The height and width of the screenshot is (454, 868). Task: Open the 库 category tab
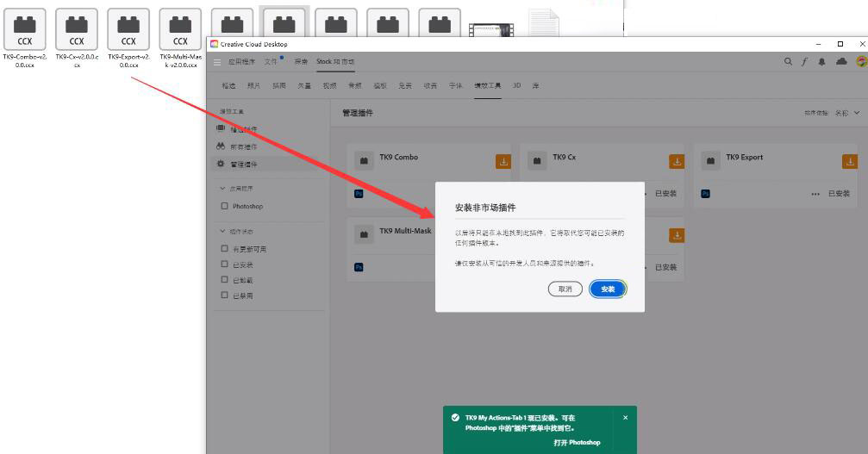(536, 85)
